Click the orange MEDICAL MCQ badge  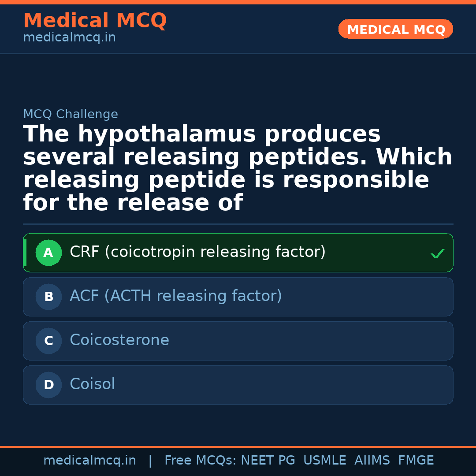395,30
